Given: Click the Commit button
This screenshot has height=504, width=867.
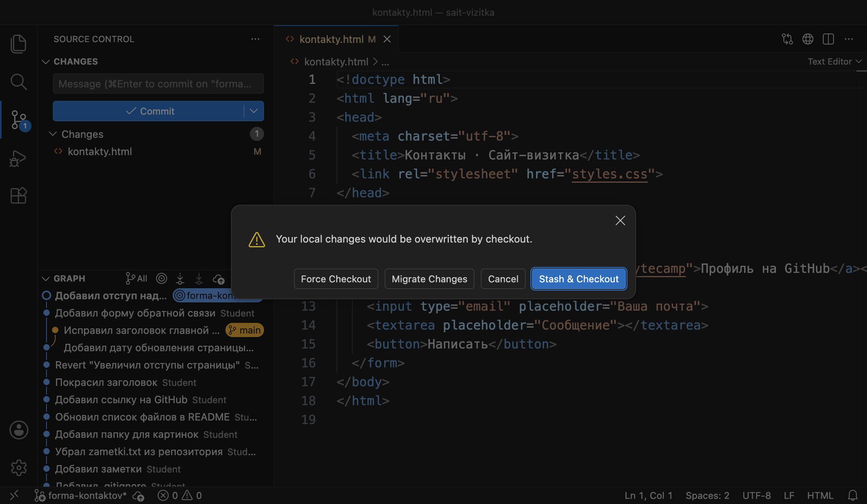Looking at the screenshot, I should point(149,111).
